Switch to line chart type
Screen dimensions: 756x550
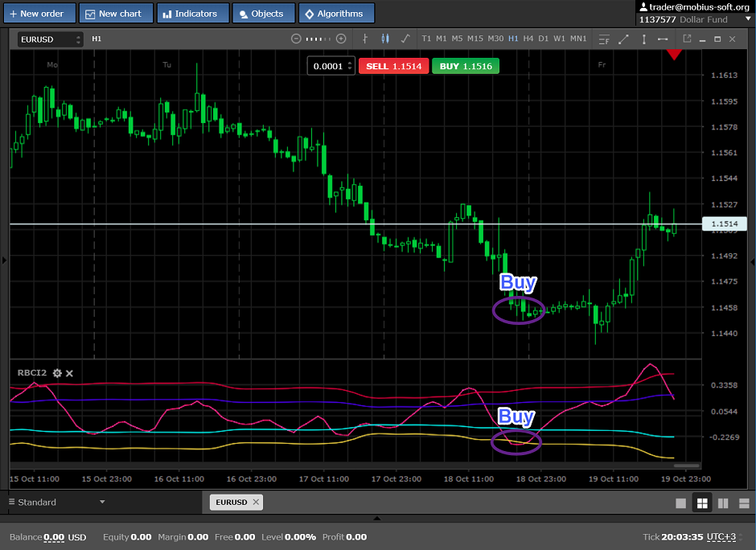(x=405, y=39)
